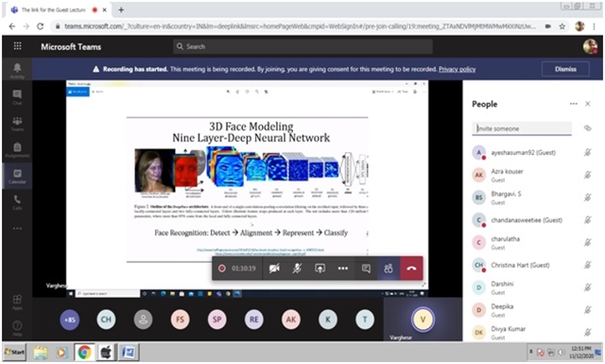605x364 pixels.
Task: Hang up with the red phone button
Action: pyautogui.click(x=412, y=269)
